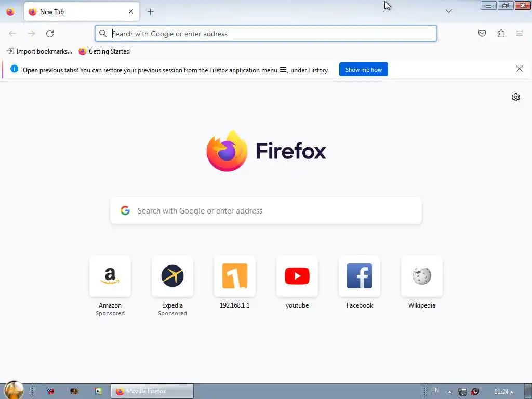Click the Firefox logo on page

click(x=266, y=151)
